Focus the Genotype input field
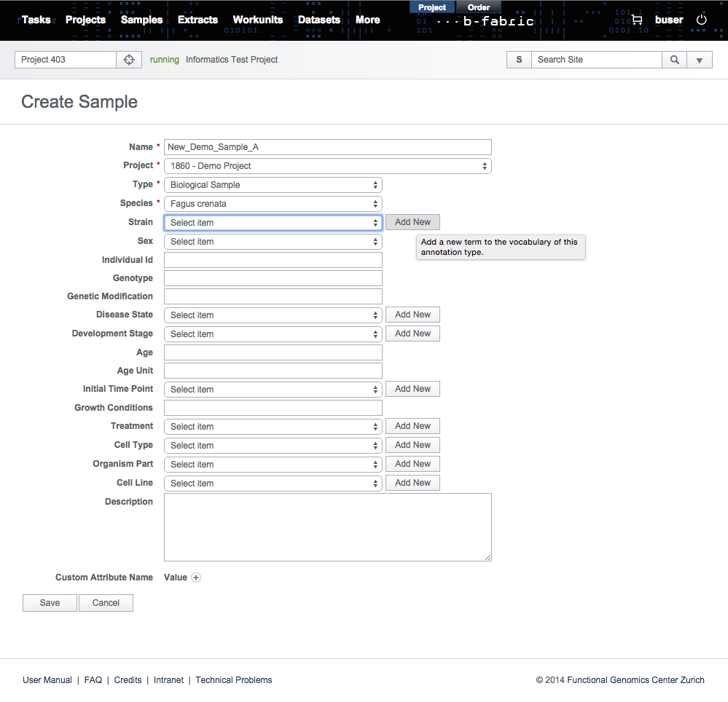Viewport: 728px width, 702px height. 273,278
